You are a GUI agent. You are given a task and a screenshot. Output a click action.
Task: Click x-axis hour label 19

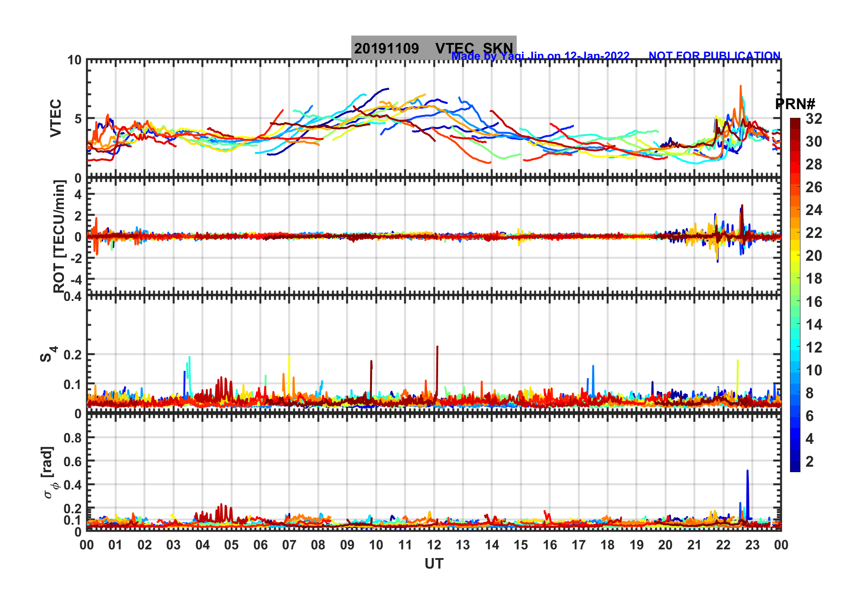tap(637, 545)
